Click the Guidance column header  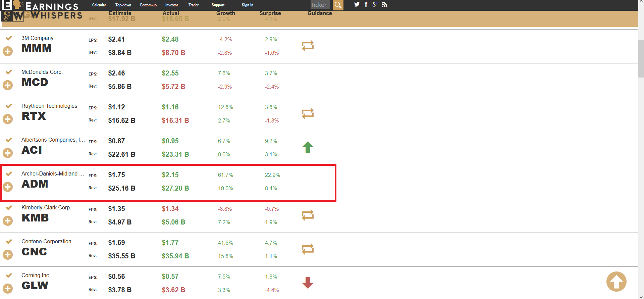(320, 13)
